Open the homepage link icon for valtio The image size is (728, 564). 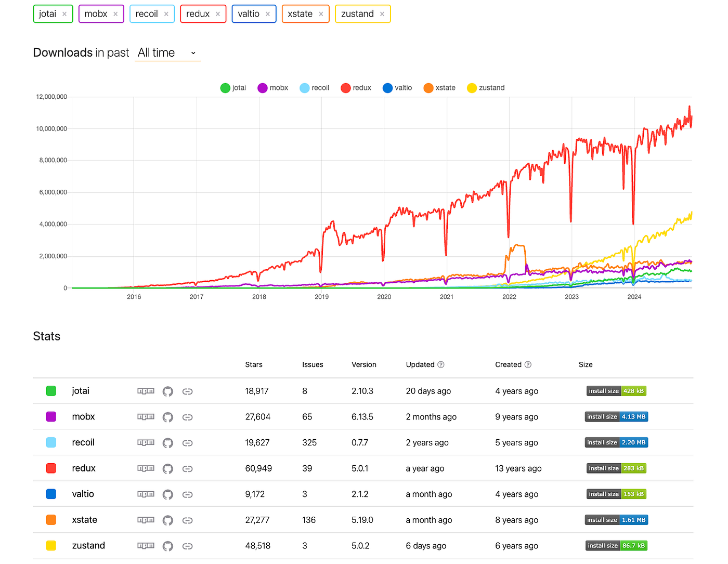pyautogui.click(x=188, y=494)
